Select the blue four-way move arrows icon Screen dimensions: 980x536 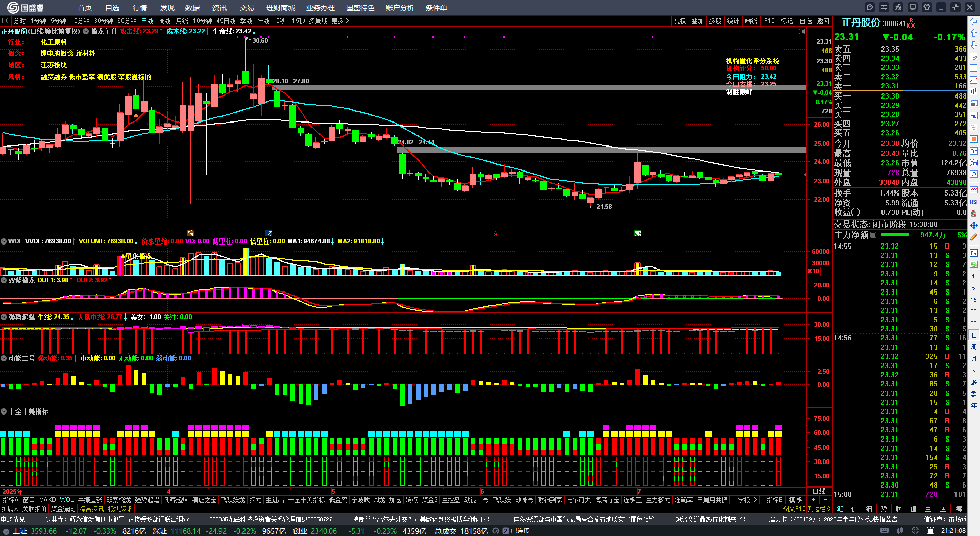(x=974, y=225)
